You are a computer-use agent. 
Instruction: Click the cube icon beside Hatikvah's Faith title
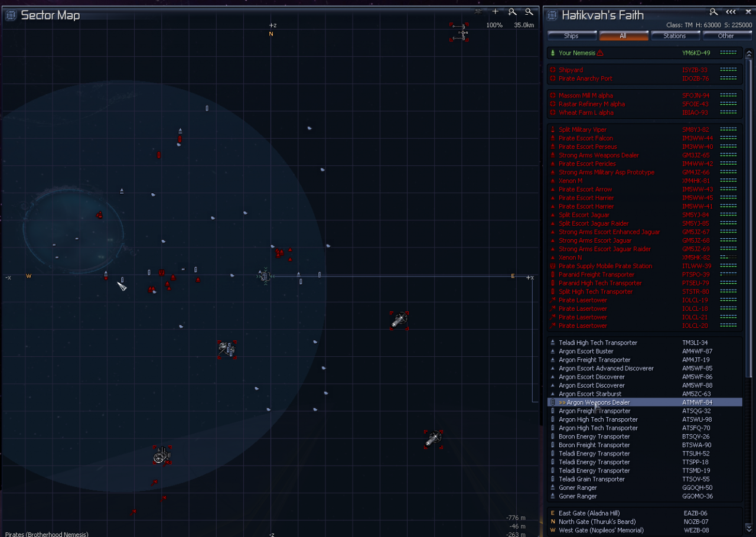552,15
